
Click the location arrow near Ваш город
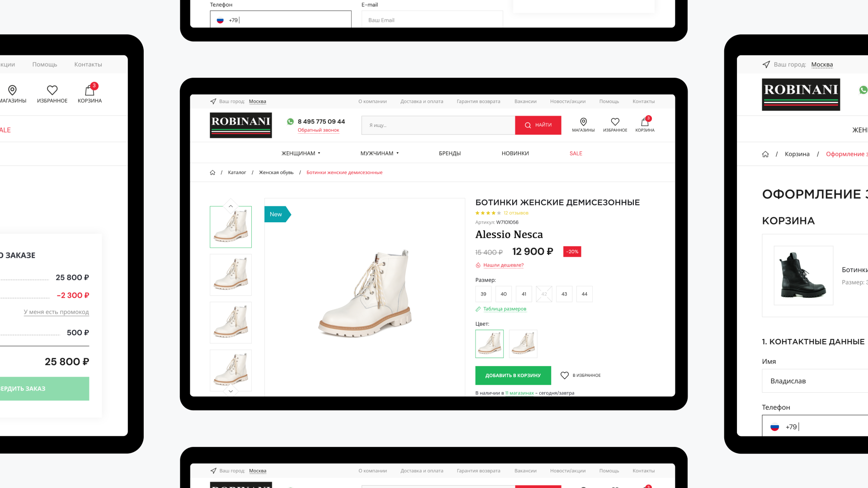[213, 102]
